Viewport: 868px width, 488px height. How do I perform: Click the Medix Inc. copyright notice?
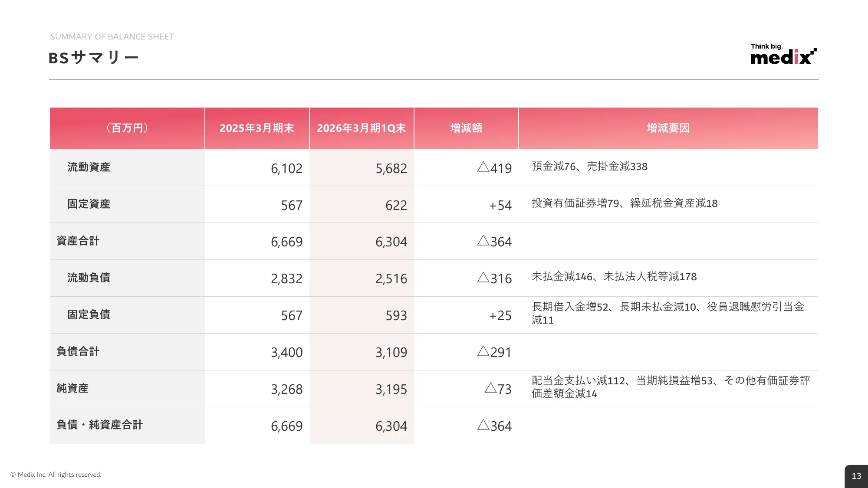point(56,475)
